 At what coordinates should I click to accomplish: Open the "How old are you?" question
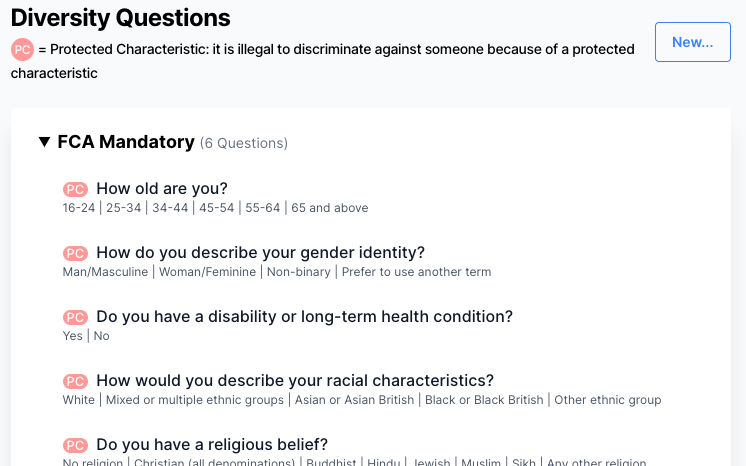tap(162, 188)
